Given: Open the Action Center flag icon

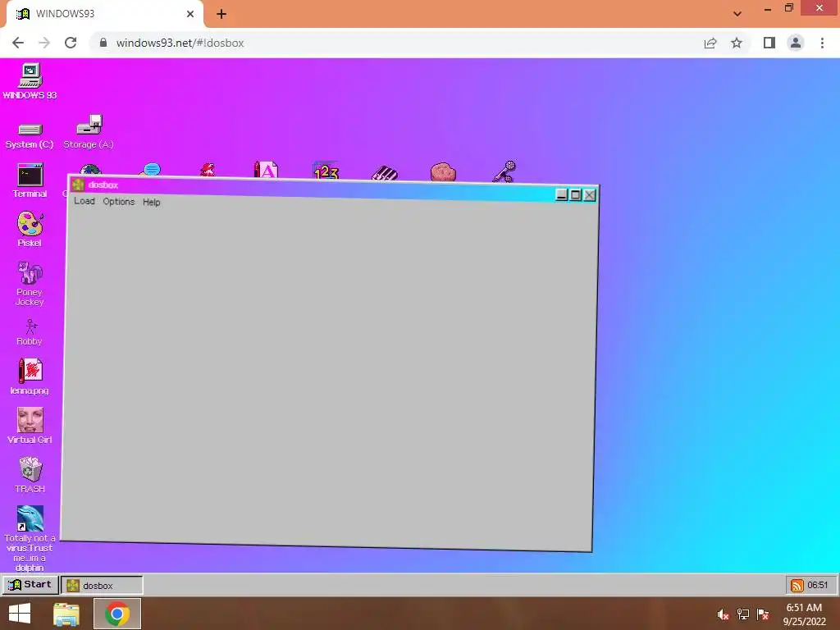Looking at the screenshot, I should (x=763, y=614).
